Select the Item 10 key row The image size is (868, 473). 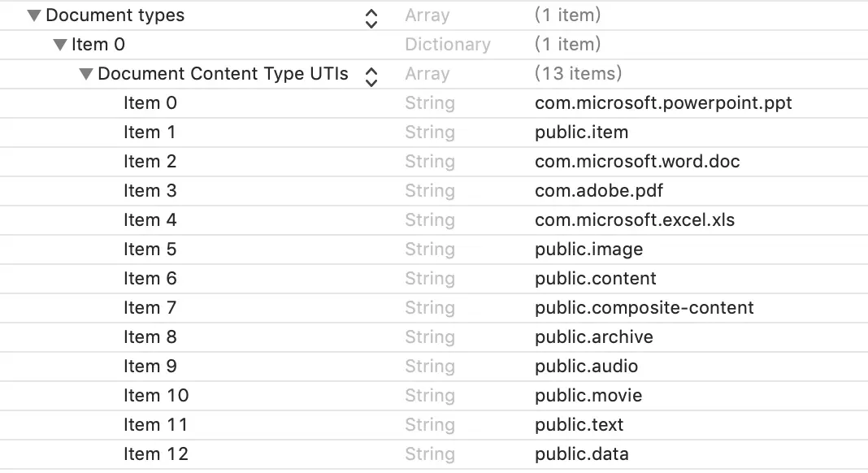156,396
